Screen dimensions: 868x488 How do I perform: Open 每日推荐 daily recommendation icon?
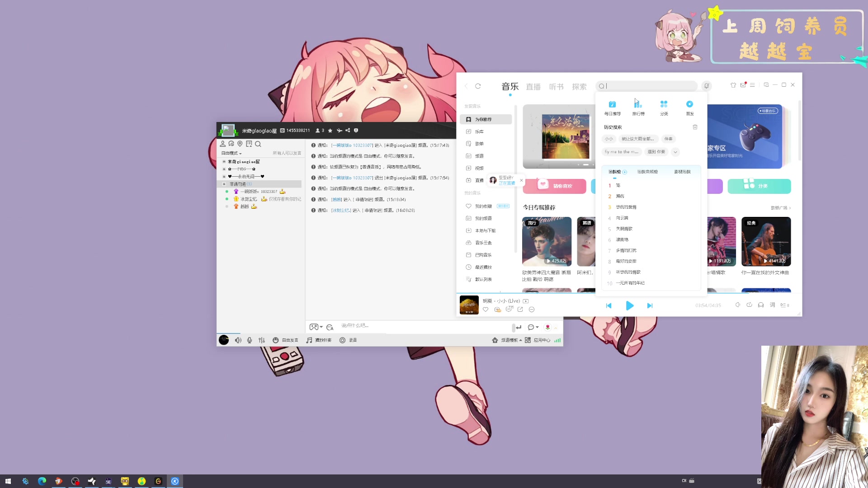pyautogui.click(x=612, y=108)
